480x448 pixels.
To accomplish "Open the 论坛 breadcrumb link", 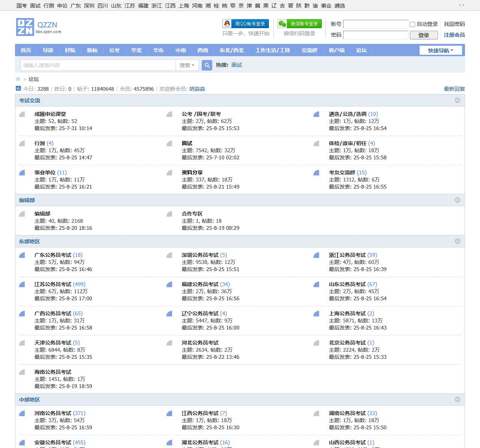I will [34, 79].
